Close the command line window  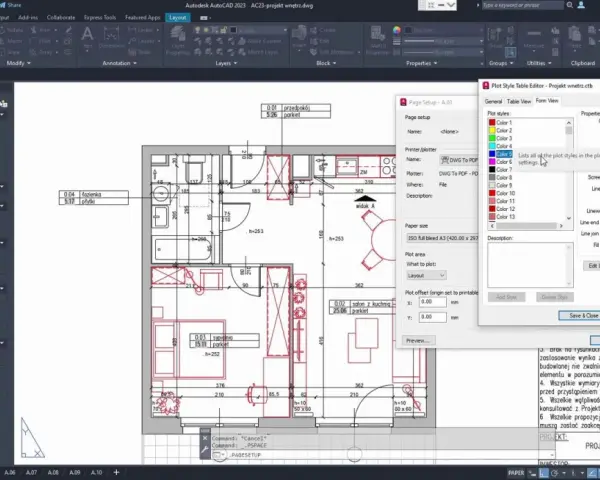205,438
